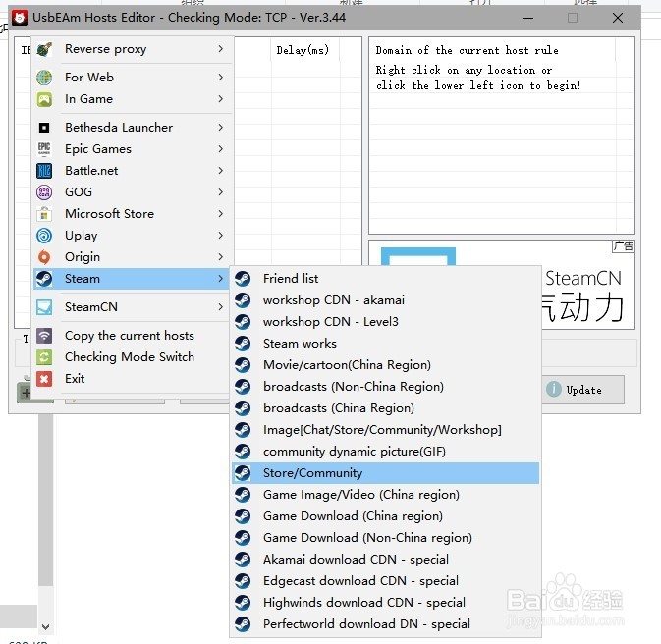Click the Steam logo icon in main menu
This screenshot has width=661, height=644.
coord(44,279)
